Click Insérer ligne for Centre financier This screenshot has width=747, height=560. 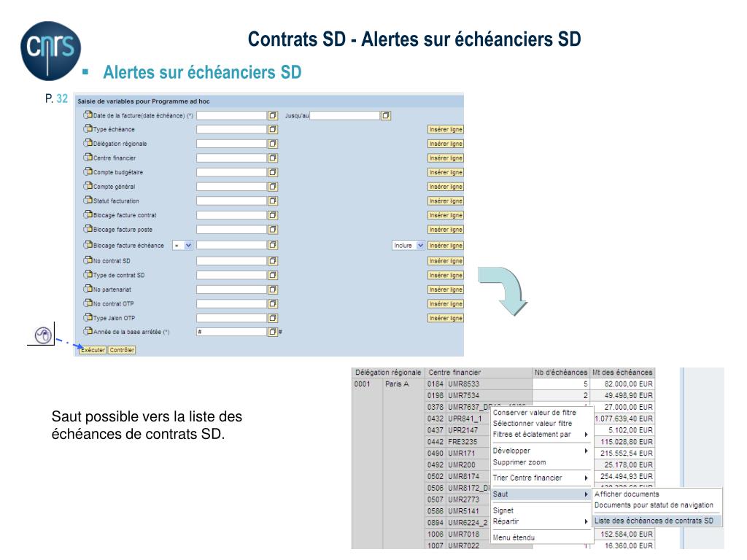click(446, 158)
